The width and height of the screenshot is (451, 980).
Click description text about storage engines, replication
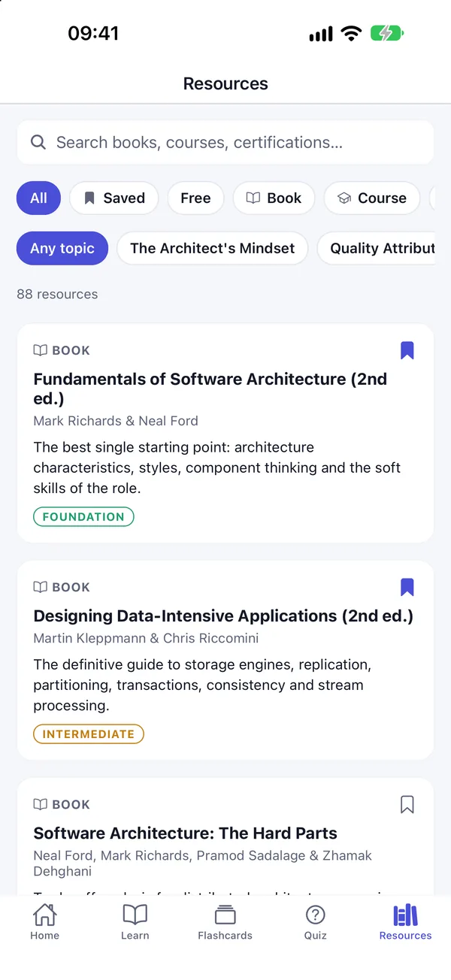(x=203, y=685)
